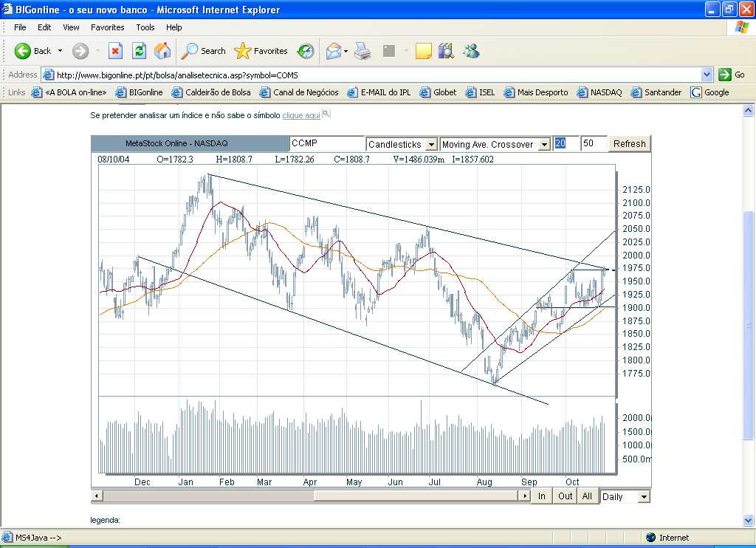This screenshot has height=548, width=756.
Task: Open the Research books icon
Action: (x=447, y=51)
